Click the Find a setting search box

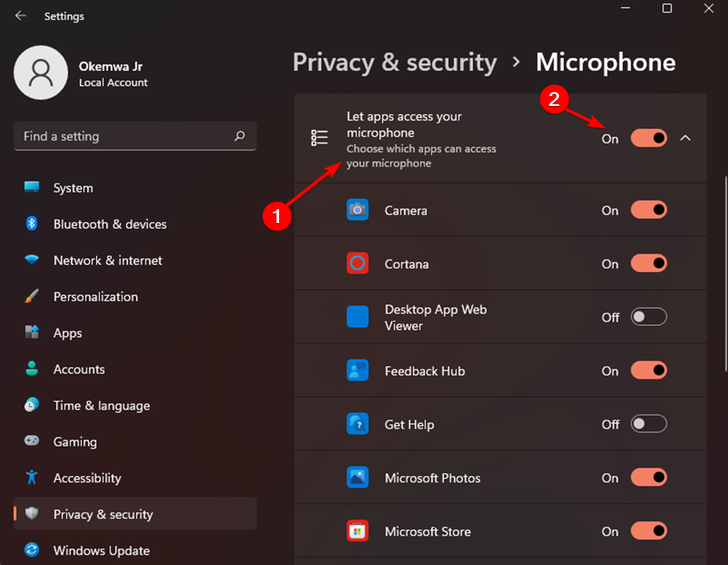pos(125,137)
